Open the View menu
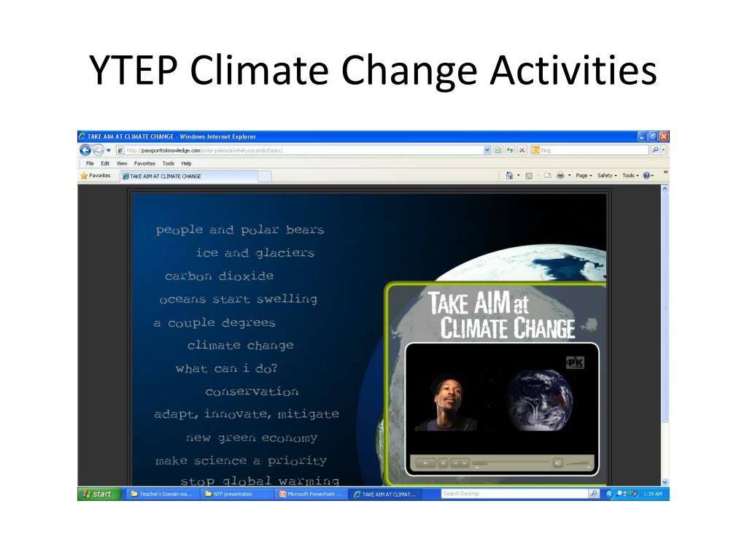This screenshot has width=747, height=560. pyautogui.click(x=122, y=163)
